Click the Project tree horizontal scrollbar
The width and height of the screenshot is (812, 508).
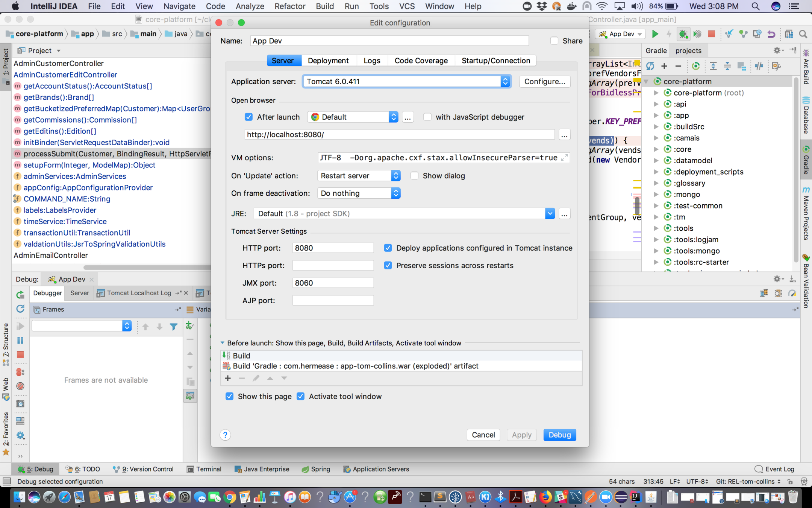(x=147, y=268)
